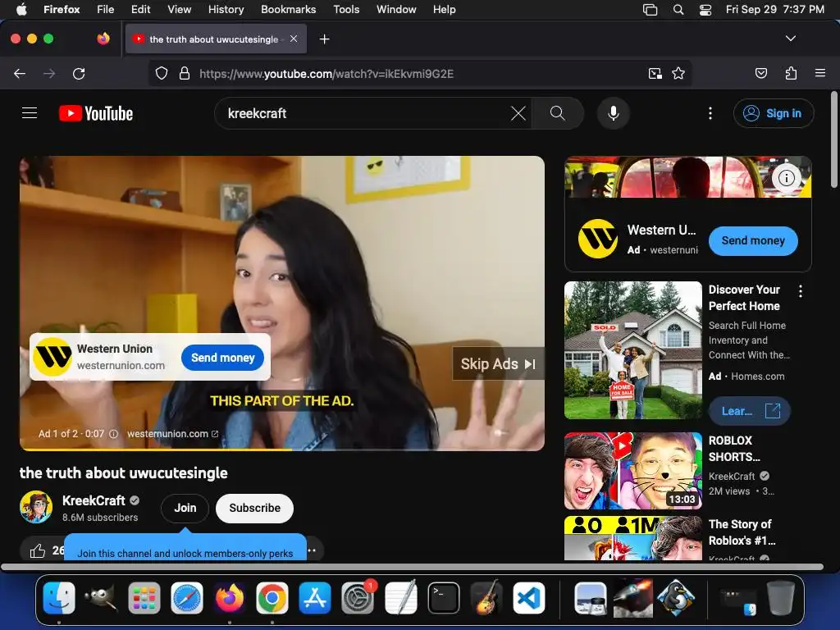The image size is (840, 630).
Task: Click the Discover Your Perfect Home title
Action: (x=744, y=297)
